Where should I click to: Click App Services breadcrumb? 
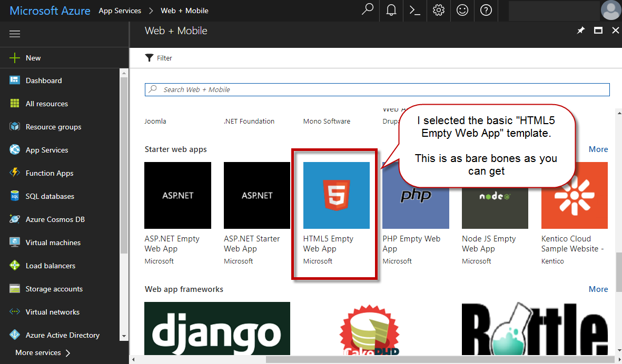(120, 11)
